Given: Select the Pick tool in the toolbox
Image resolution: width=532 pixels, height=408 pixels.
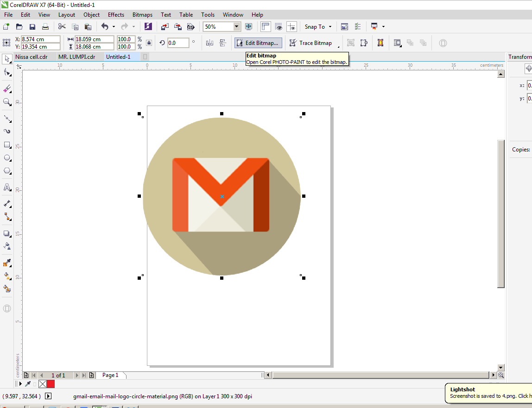Looking at the screenshot, I should pos(7,59).
